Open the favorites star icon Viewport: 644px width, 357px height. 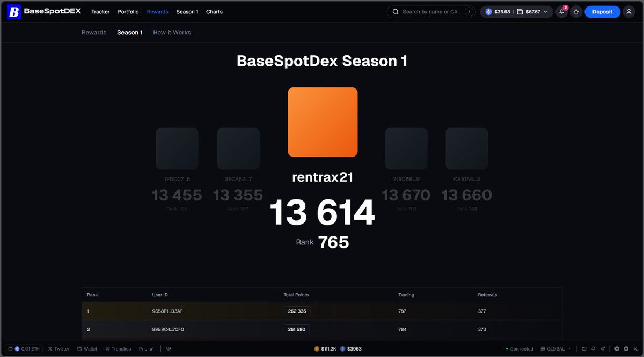point(576,12)
